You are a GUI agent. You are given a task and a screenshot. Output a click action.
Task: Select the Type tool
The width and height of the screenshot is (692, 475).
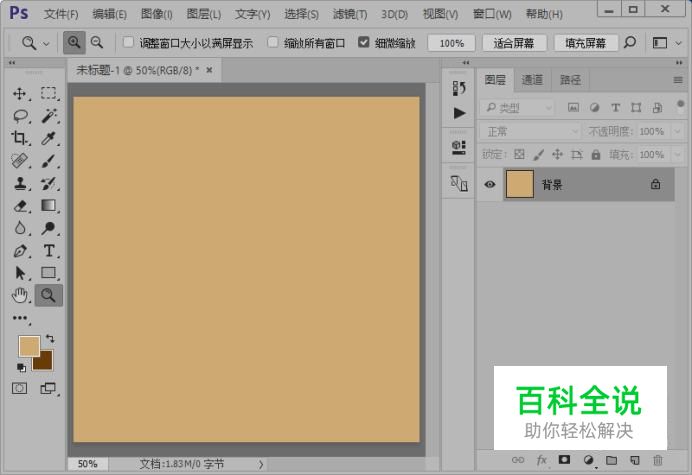[x=49, y=251]
